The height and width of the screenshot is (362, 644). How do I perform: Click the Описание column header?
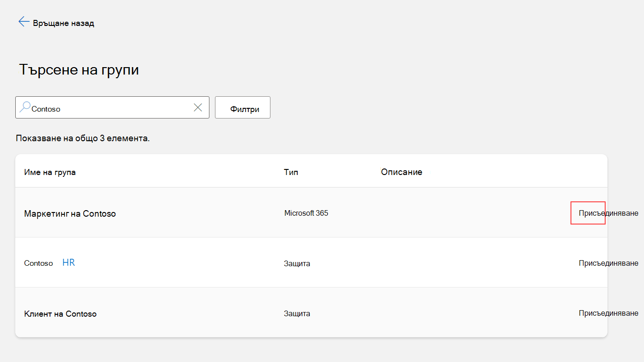402,172
